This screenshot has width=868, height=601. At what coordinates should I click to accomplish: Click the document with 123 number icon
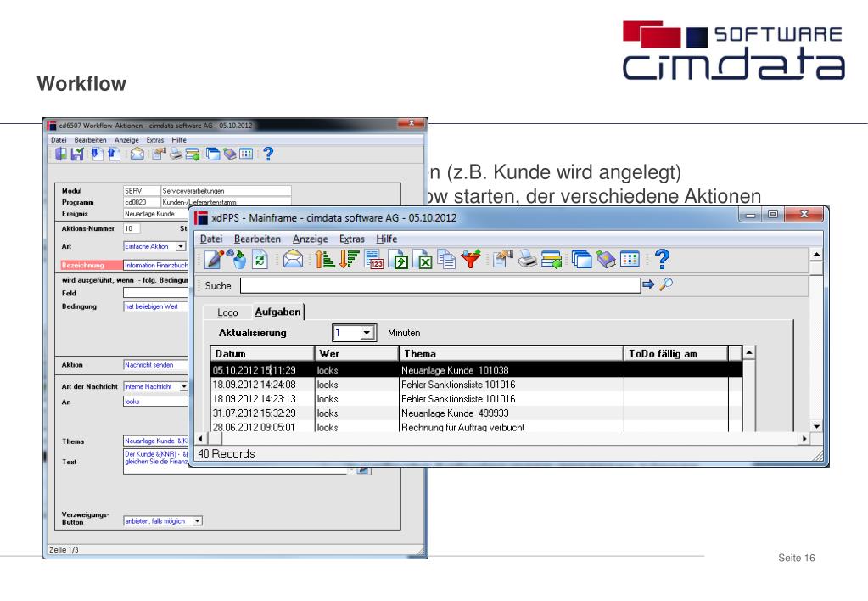click(373, 259)
